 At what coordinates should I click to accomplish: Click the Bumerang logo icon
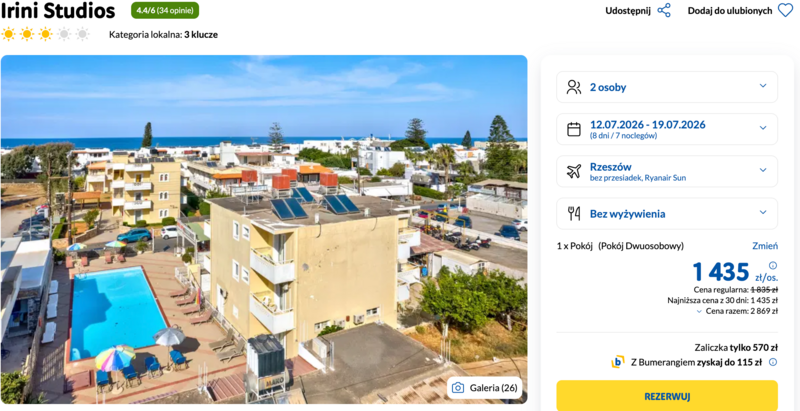[618, 362]
